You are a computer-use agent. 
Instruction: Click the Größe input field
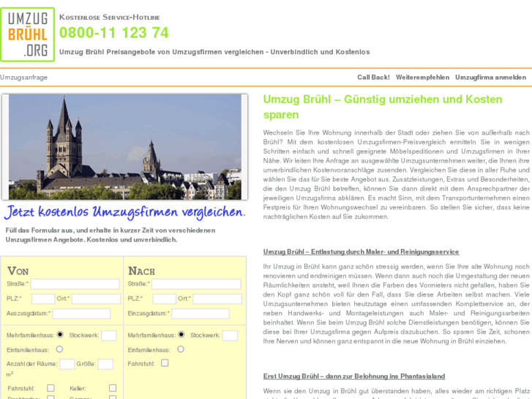point(105,365)
